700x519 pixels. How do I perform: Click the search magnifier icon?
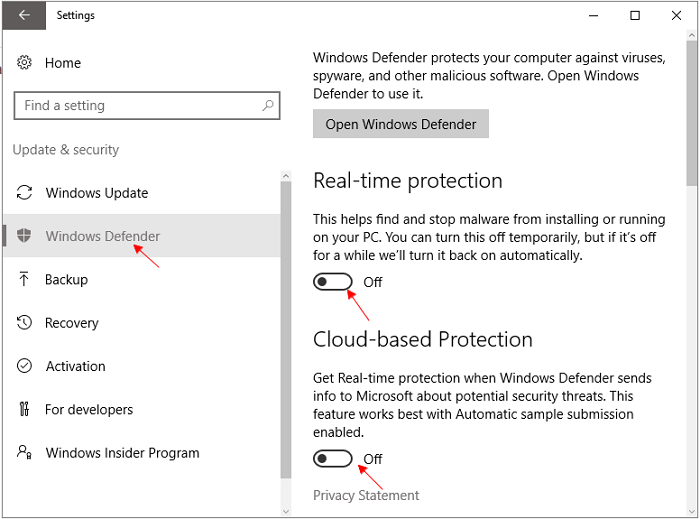pyautogui.click(x=267, y=105)
